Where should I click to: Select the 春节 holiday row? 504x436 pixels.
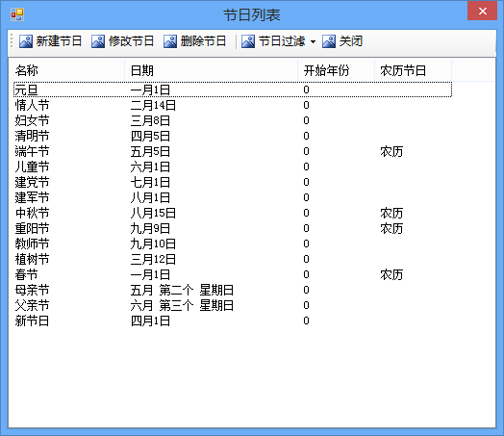point(233,274)
